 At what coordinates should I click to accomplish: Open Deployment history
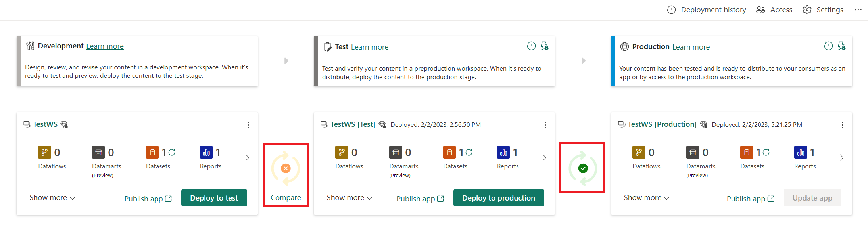pos(707,10)
